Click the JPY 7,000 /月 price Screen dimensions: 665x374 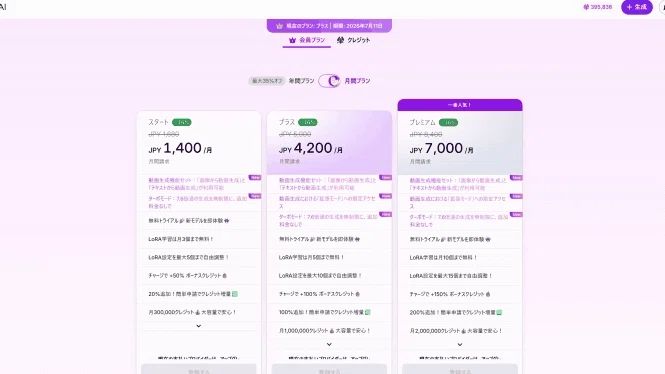[441, 149]
